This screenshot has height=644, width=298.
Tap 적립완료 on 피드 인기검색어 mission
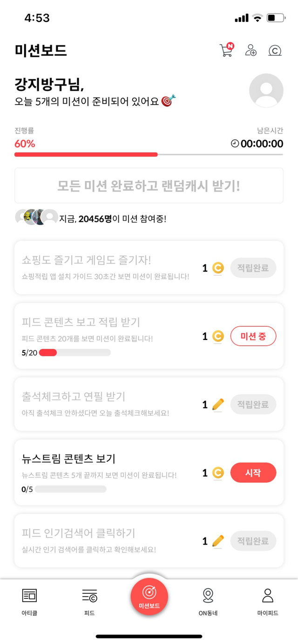click(253, 541)
